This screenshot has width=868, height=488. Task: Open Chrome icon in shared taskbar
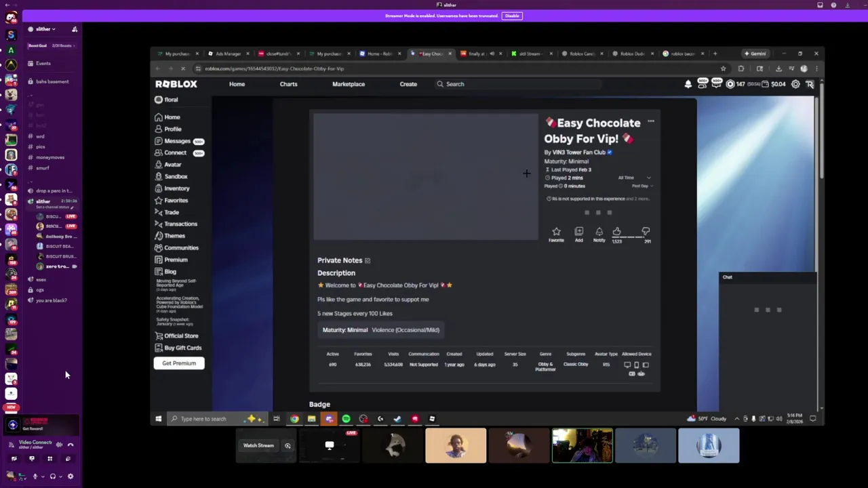click(x=294, y=419)
